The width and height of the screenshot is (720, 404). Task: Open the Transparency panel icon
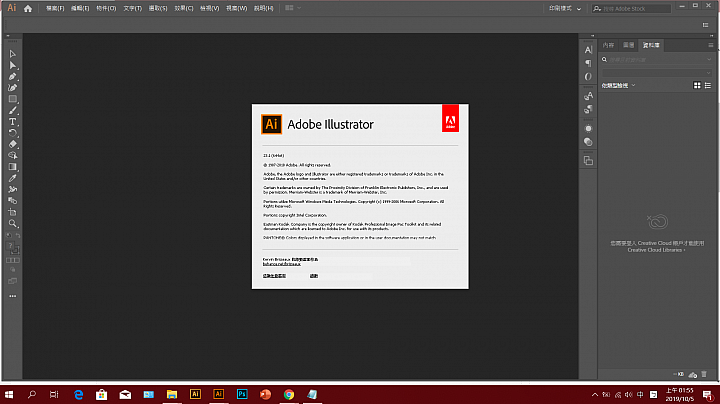point(588,142)
